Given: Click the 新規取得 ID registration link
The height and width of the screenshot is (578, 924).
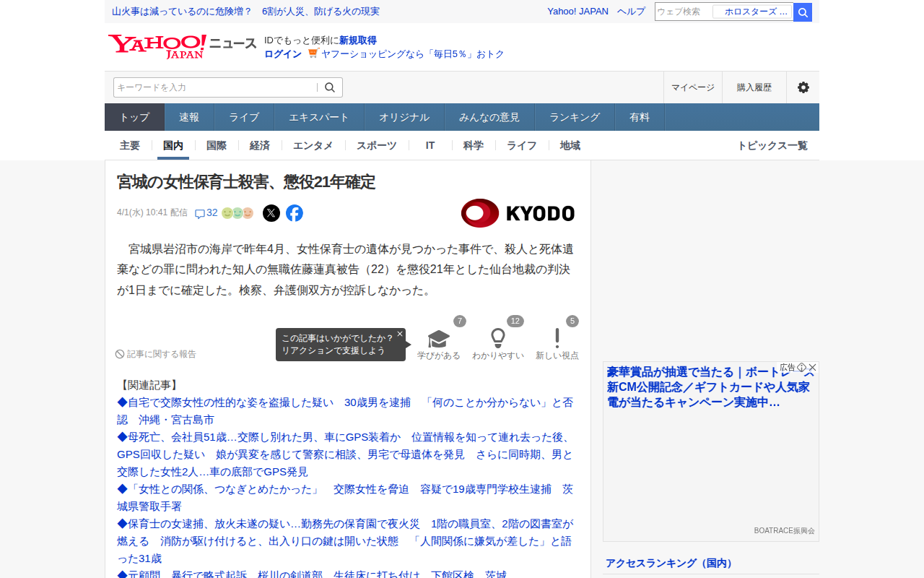Looking at the screenshot, I should pos(358,40).
